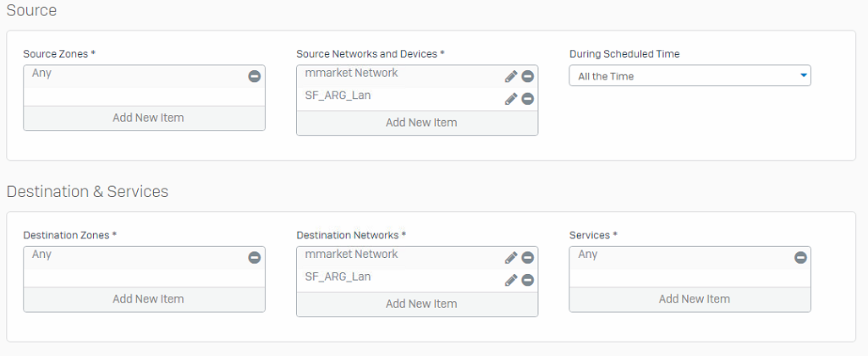Select mmarket Network entry in Destination Networks
The width and height of the screenshot is (868, 356).
(x=352, y=254)
